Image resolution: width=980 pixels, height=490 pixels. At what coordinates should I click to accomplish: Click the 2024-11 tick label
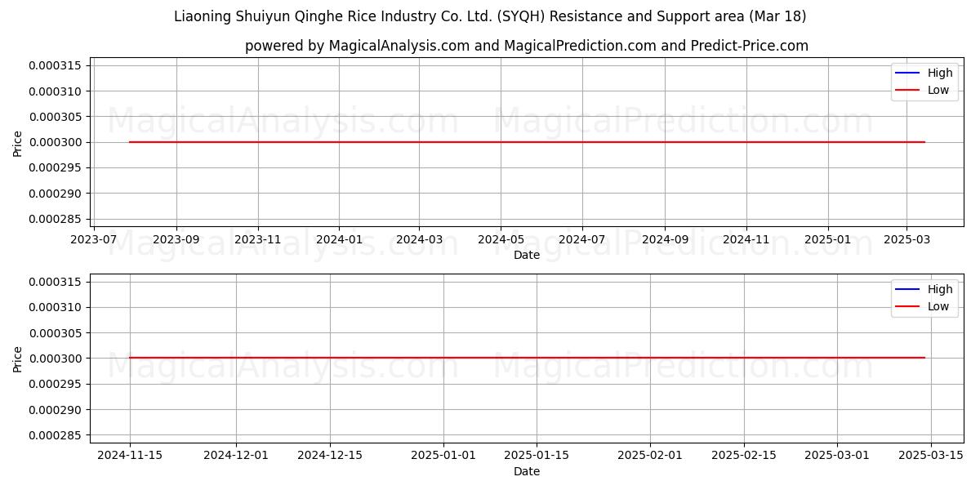[x=746, y=240]
